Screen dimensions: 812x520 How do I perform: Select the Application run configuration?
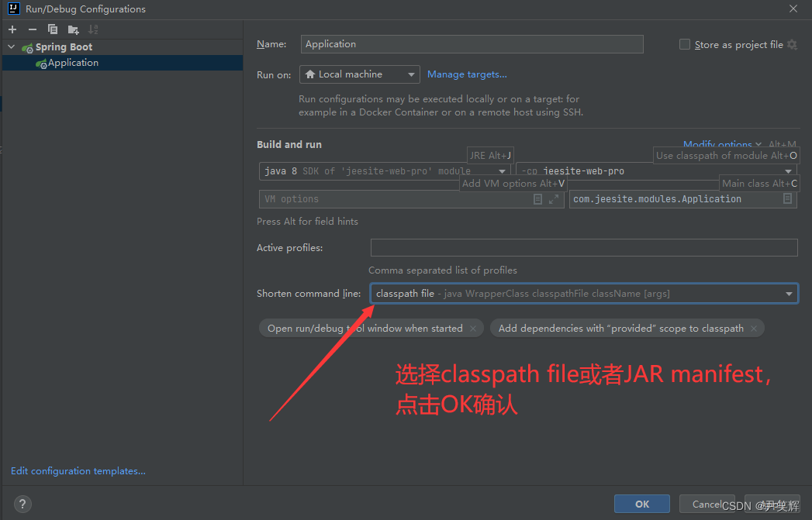click(72, 62)
